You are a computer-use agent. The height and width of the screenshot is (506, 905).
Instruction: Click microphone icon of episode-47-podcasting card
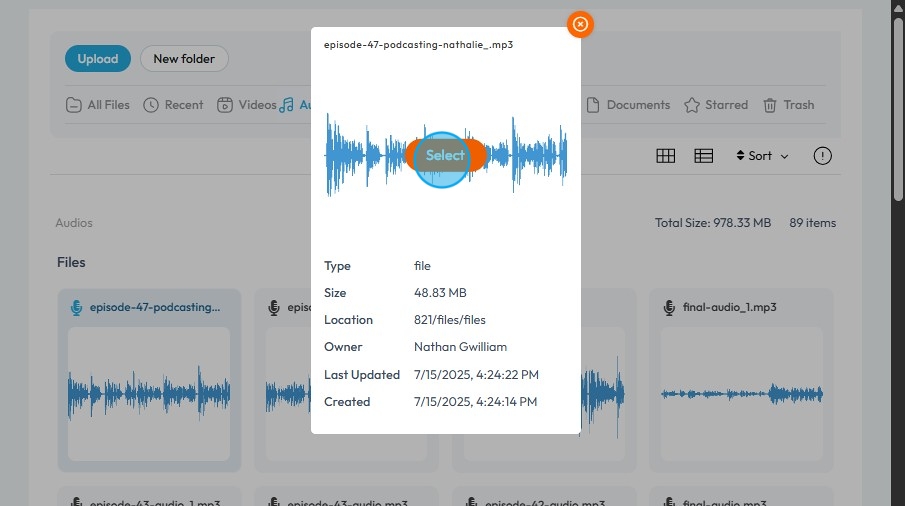click(76, 308)
